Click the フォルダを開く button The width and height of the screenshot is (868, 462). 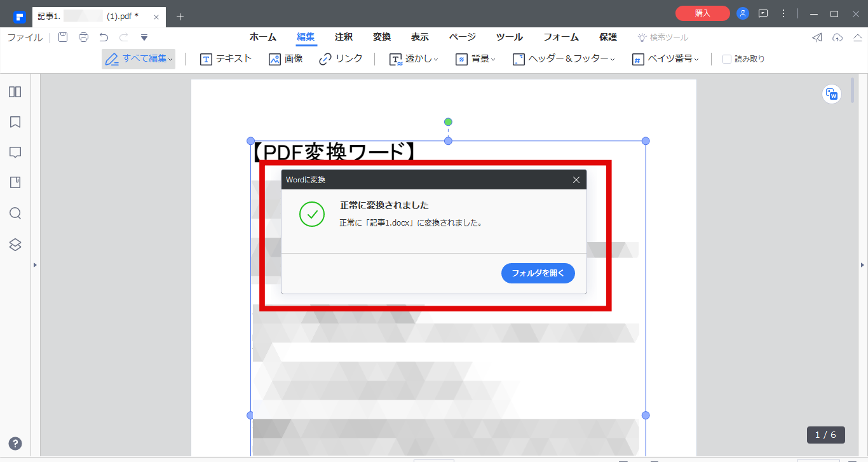click(538, 273)
